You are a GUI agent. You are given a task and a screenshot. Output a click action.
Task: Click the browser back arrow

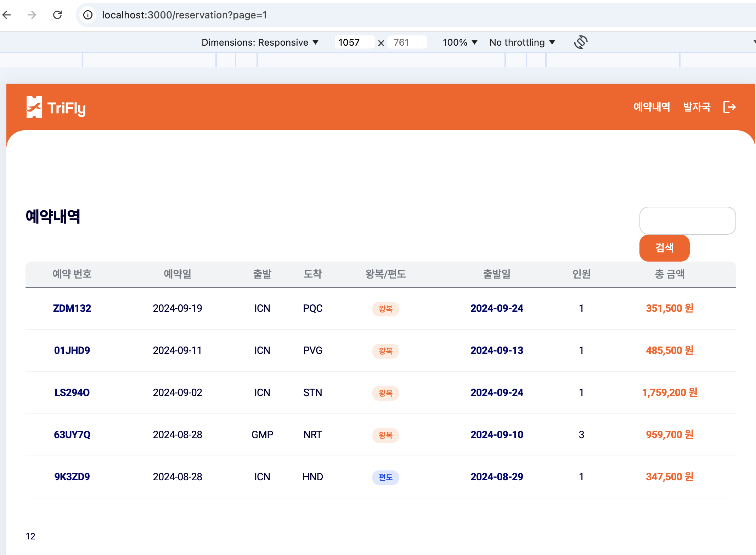(7, 15)
